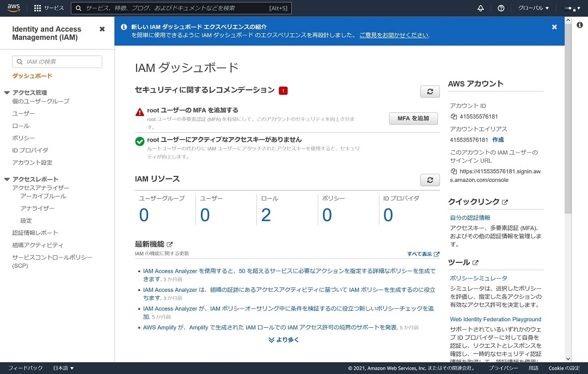Viewport: 588px width, 374px height.
Task: Open 認証情報レポート in the sidebar
Action: tap(35, 232)
